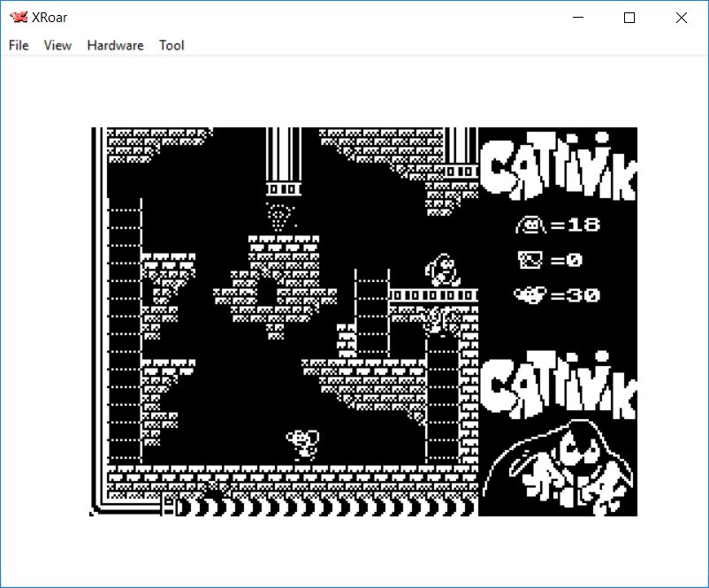This screenshot has height=588, width=709.
Task: Click the Cattivik character on the balcony
Action: (x=442, y=270)
